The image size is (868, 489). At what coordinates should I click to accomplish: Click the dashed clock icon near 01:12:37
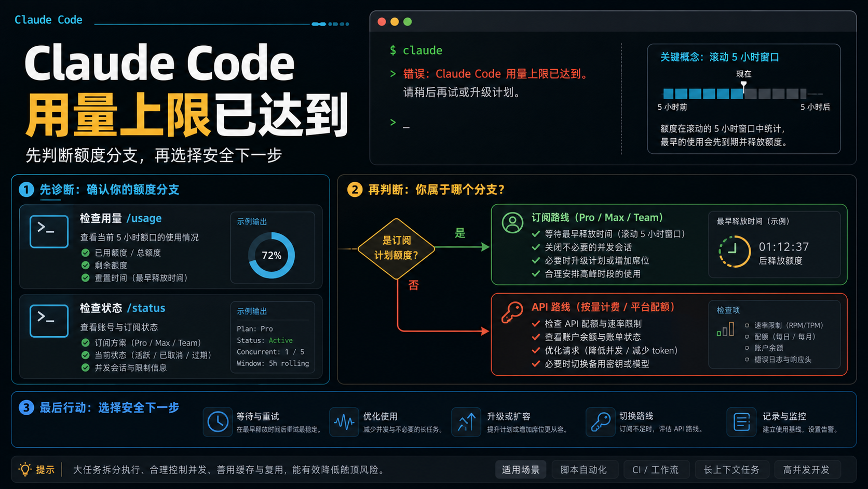click(x=734, y=252)
